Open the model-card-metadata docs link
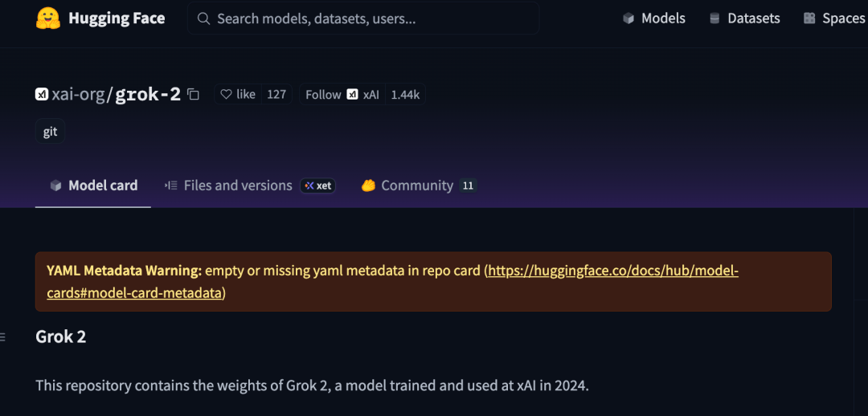868x416 pixels. pyautogui.click(x=392, y=282)
